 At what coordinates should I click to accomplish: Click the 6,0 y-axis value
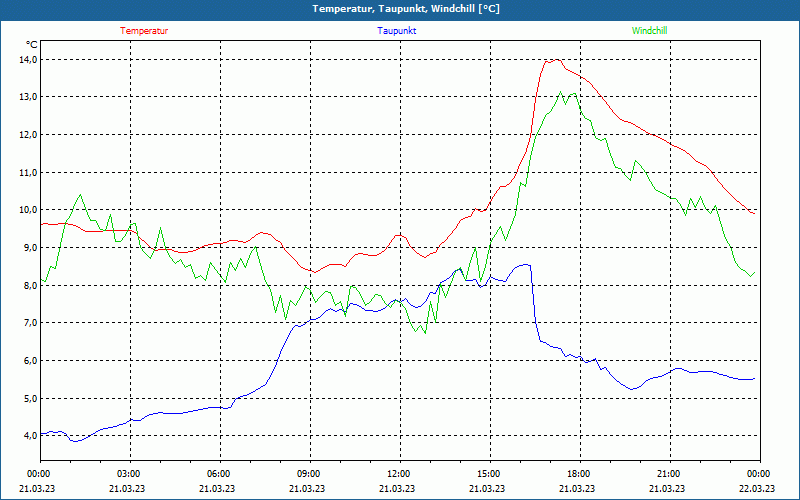point(31,360)
